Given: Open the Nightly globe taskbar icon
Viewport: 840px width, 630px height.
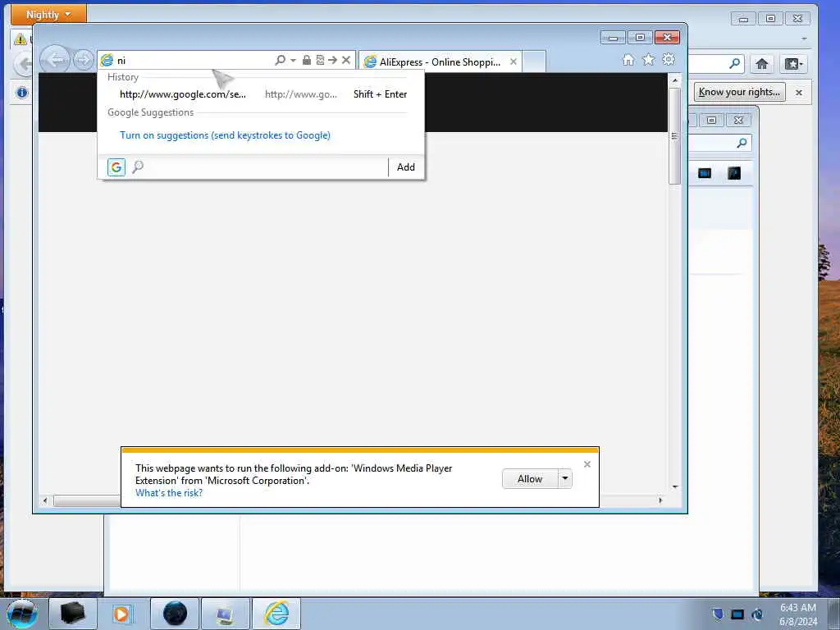Looking at the screenshot, I should coord(175,614).
